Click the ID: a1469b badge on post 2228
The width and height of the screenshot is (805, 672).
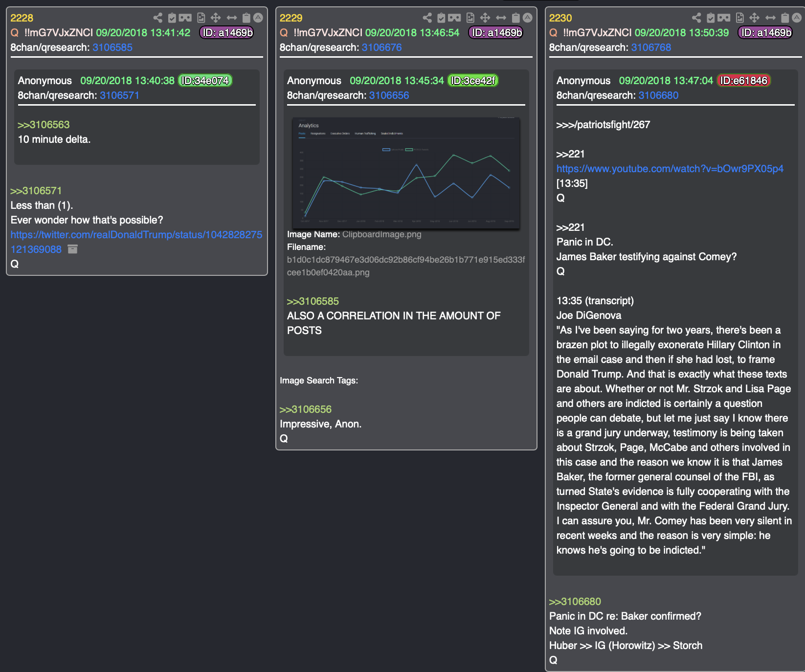tap(227, 33)
